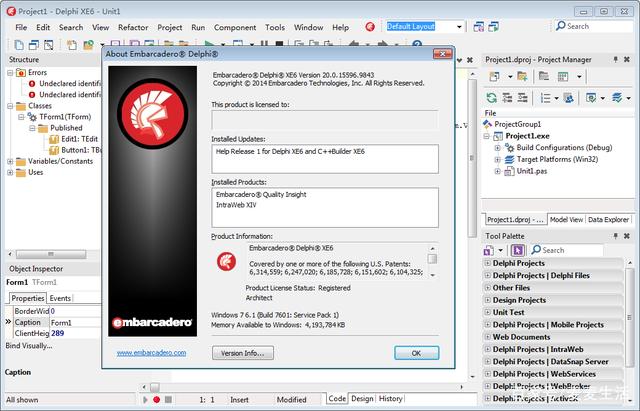640x411 pixels.
Task: Expand the Unit Test palette category
Action: coord(487,312)
